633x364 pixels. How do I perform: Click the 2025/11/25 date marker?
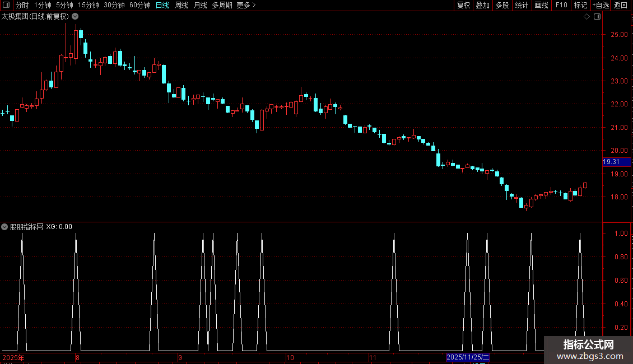(x=468, y=357)
